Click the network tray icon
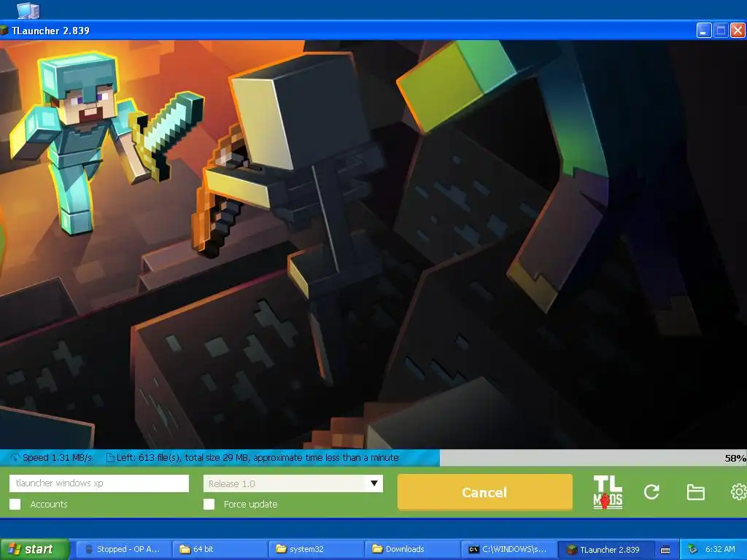The image size is (747, 560). click(693, 549)
